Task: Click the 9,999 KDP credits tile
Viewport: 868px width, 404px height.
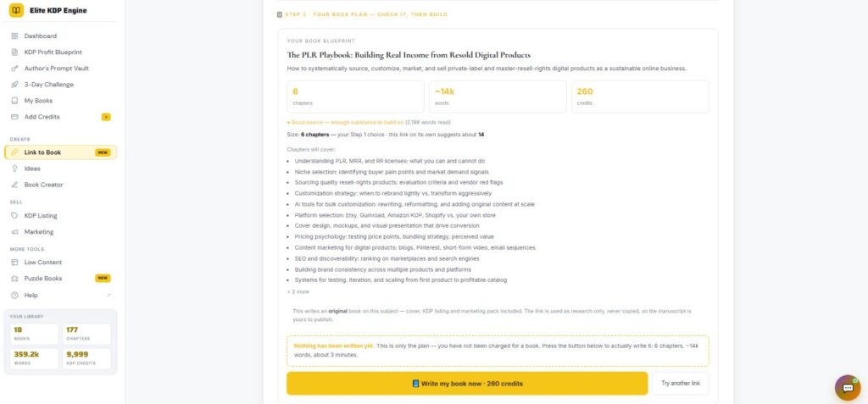Action: click(86, 358)
